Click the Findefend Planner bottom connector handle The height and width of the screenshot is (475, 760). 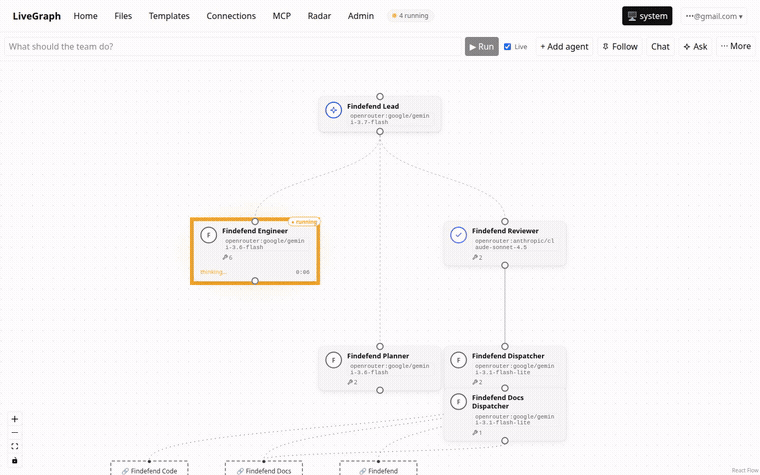coord(380,390)
